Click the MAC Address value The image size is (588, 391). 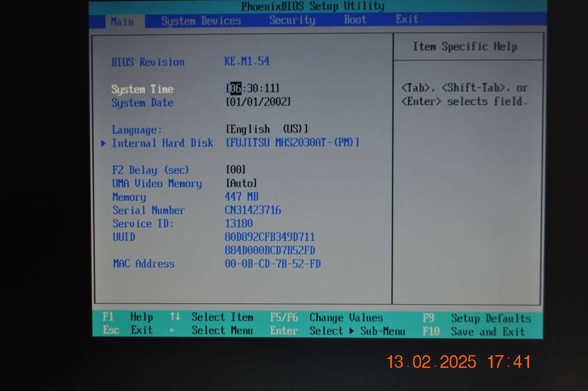pyautogui.click(x=272, y=264)
